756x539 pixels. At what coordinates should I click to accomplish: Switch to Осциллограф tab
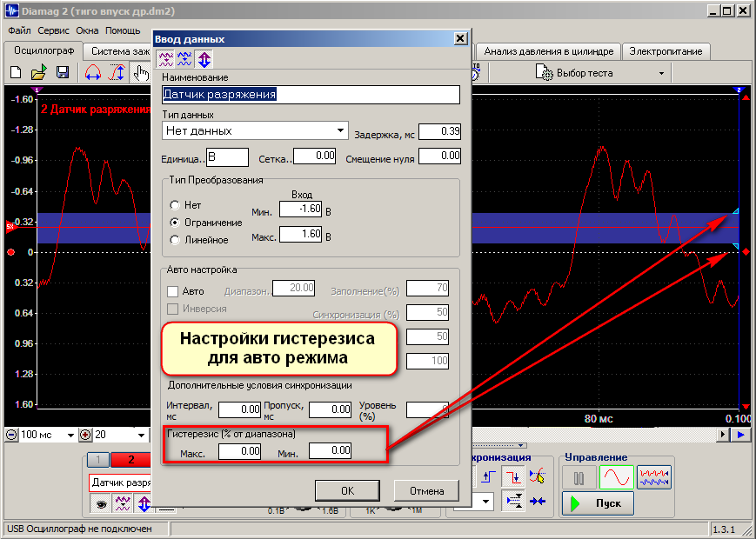click(43, 50)
